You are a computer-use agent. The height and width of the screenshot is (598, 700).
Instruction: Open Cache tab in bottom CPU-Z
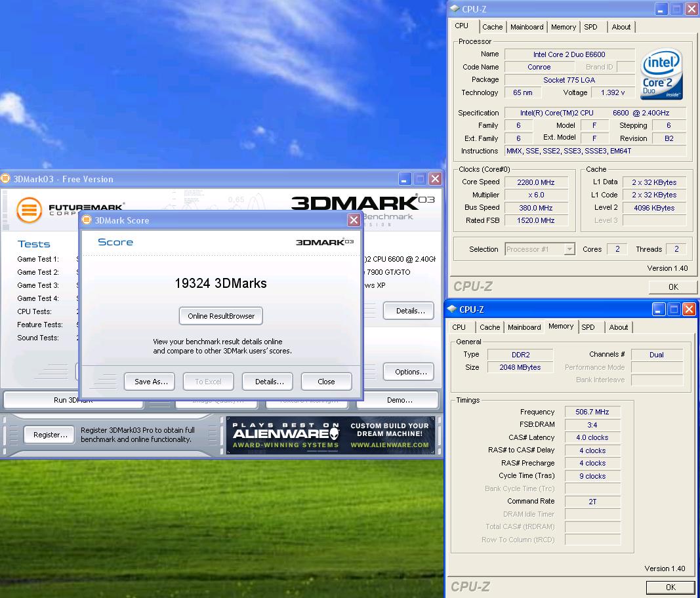pos(489,327)
